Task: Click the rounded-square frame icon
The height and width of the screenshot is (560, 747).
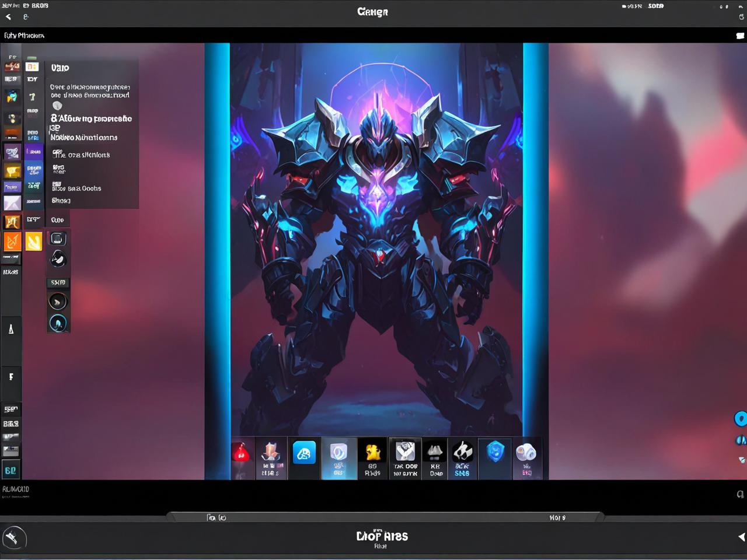Action: [58, 239]
